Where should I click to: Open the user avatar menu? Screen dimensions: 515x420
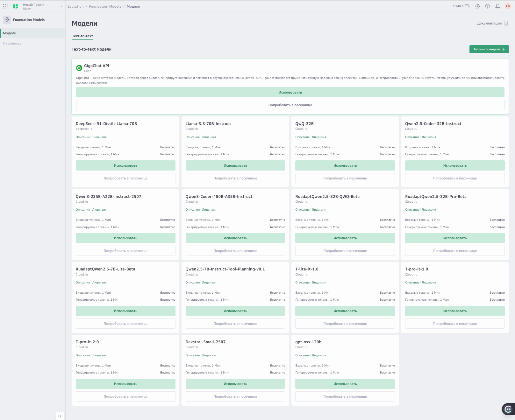click(x=508, y=6)
